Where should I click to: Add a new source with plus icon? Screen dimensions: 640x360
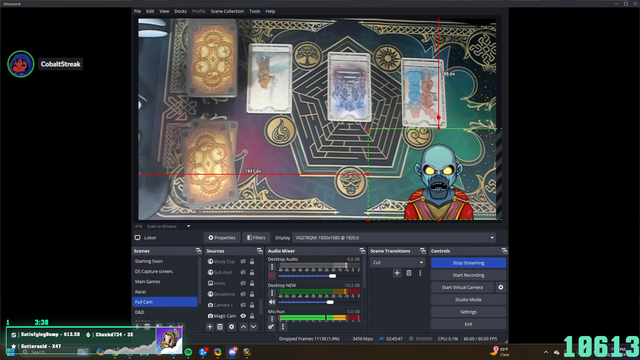210,327
